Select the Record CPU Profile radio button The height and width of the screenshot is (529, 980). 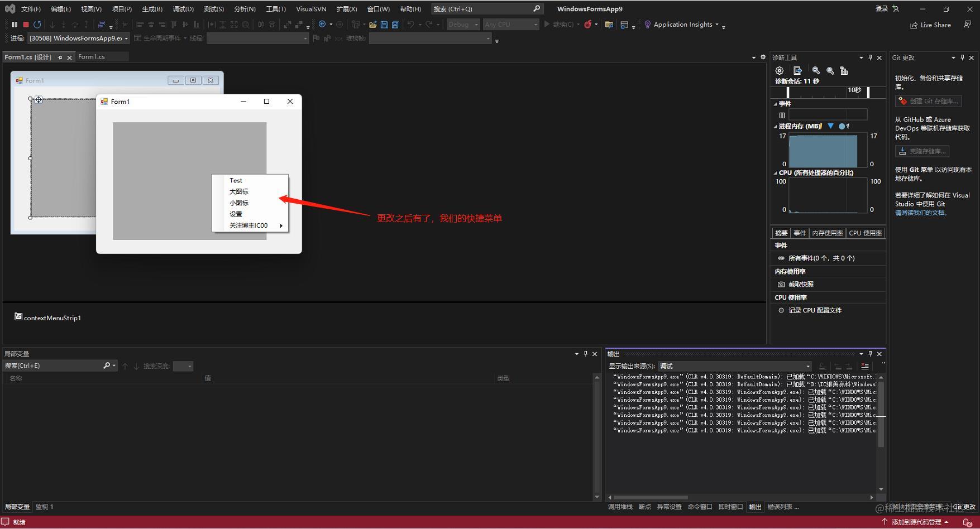coord(781,310)
